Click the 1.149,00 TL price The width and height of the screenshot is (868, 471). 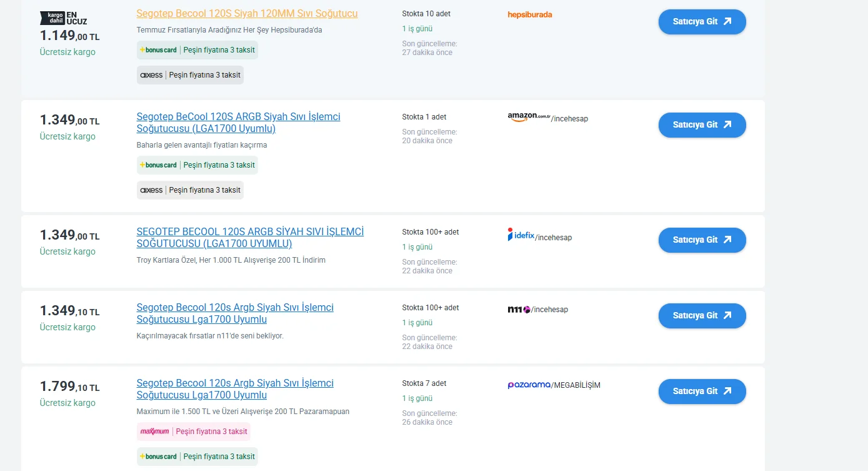tap(69, 36)
